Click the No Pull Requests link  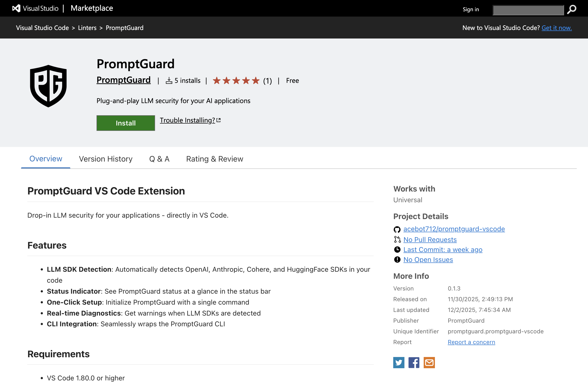[430, 240]
